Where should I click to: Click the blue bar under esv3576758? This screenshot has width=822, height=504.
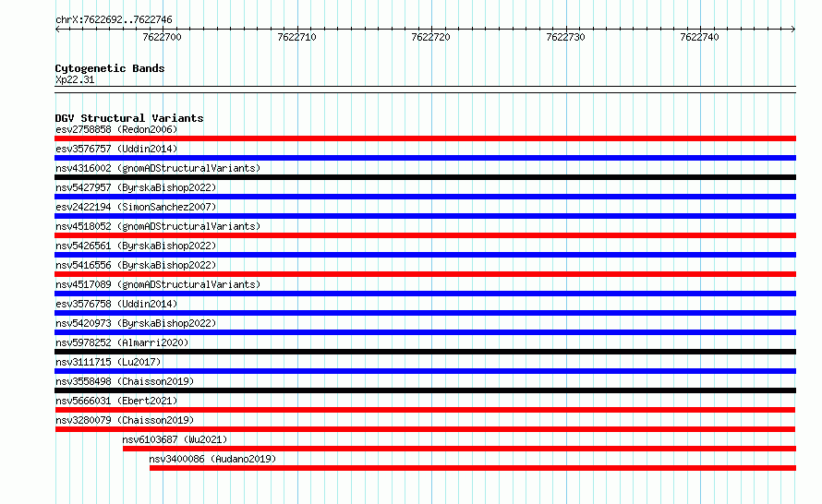click(x=425, y=313)
